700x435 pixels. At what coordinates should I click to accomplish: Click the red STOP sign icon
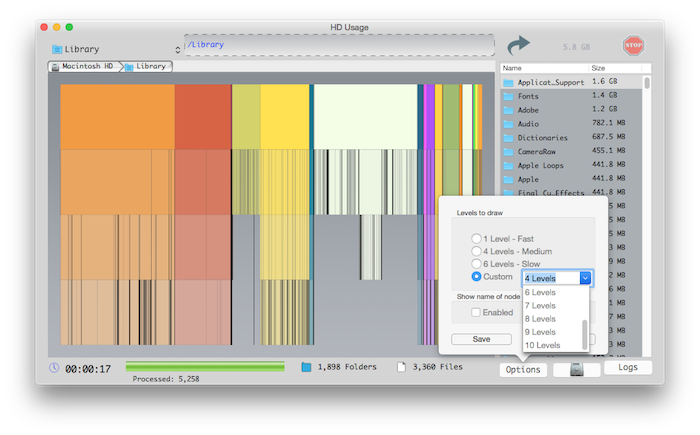tap(633, 45)
